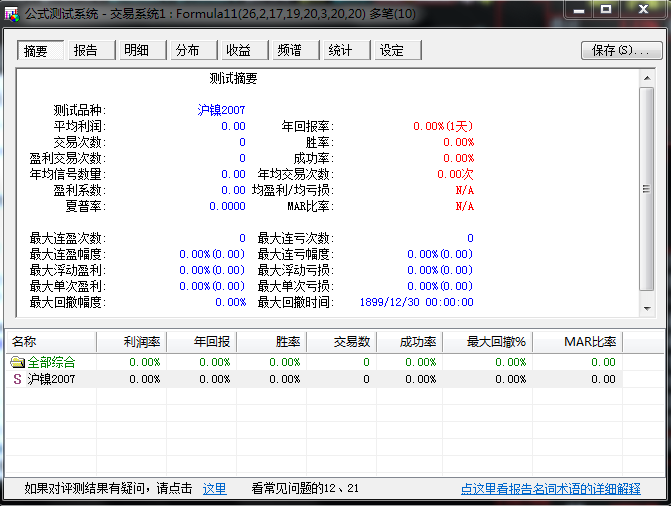
Task: Click the summary vertical scrollbar thumb
Action: coord(647,189)
